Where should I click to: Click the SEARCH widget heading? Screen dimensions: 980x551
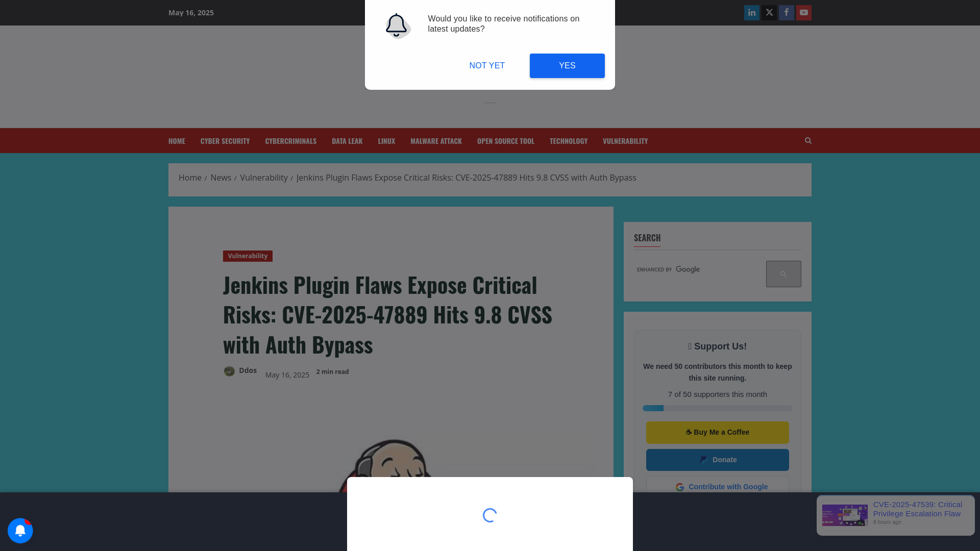tap(647, 238)
